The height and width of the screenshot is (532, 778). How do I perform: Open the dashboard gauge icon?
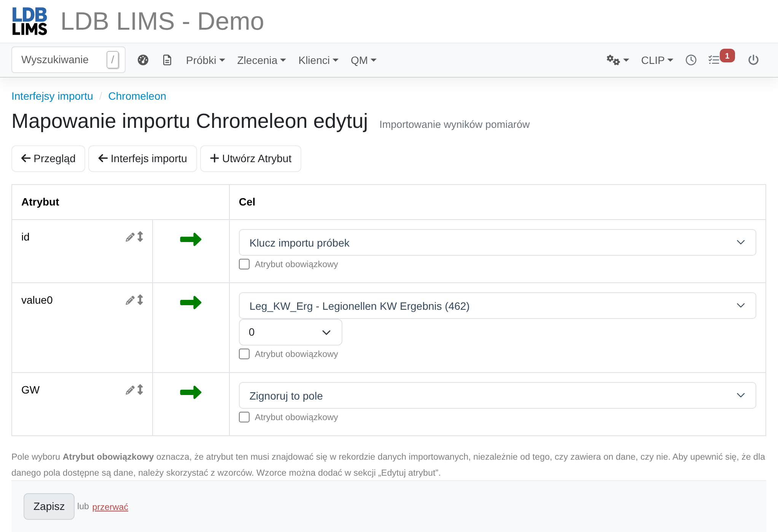[x=143, y=60]
